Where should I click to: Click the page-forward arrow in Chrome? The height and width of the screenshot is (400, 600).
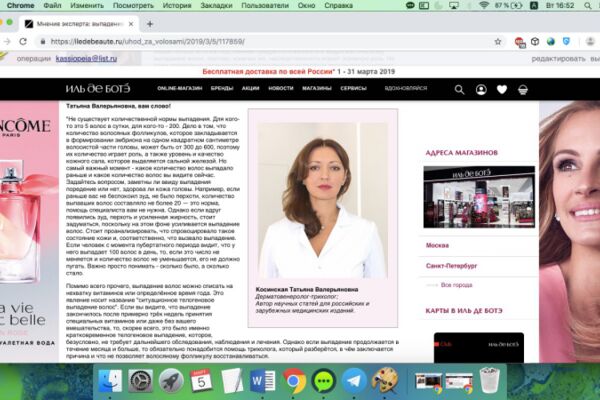[7, 41]
